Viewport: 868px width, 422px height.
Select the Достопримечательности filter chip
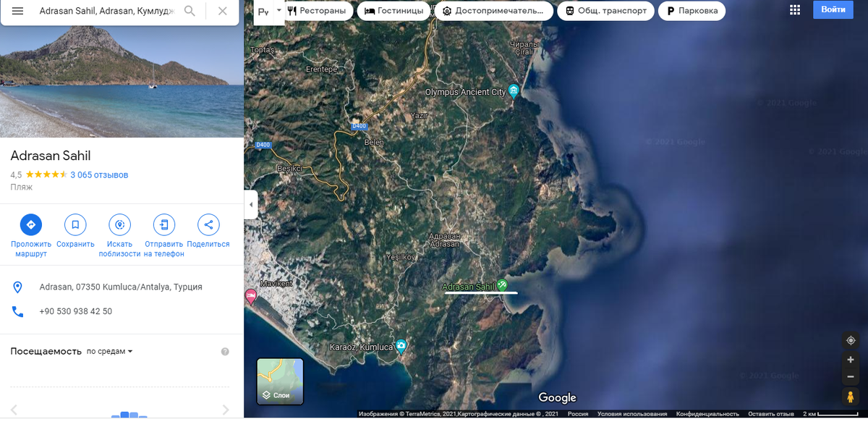click(x=494, y=11)
